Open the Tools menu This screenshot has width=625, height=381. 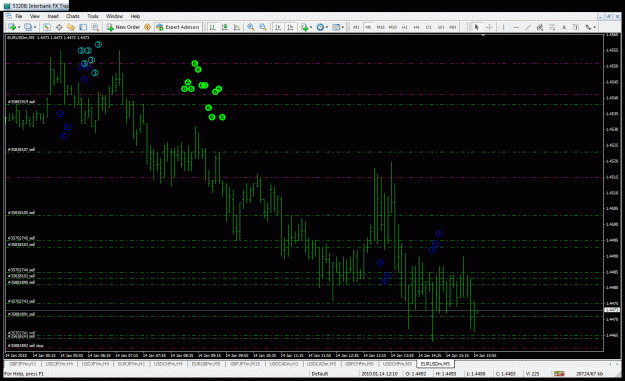point(93,16)
